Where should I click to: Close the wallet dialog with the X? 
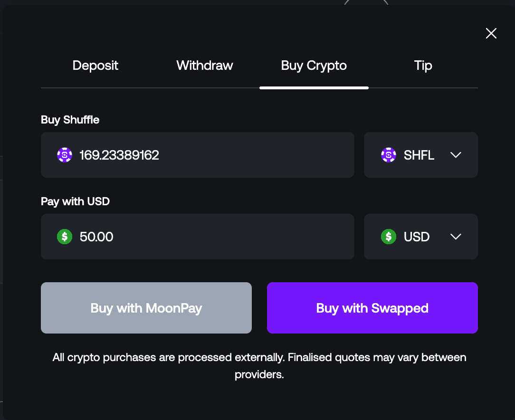pyautogui.click(x=491, y=33)
